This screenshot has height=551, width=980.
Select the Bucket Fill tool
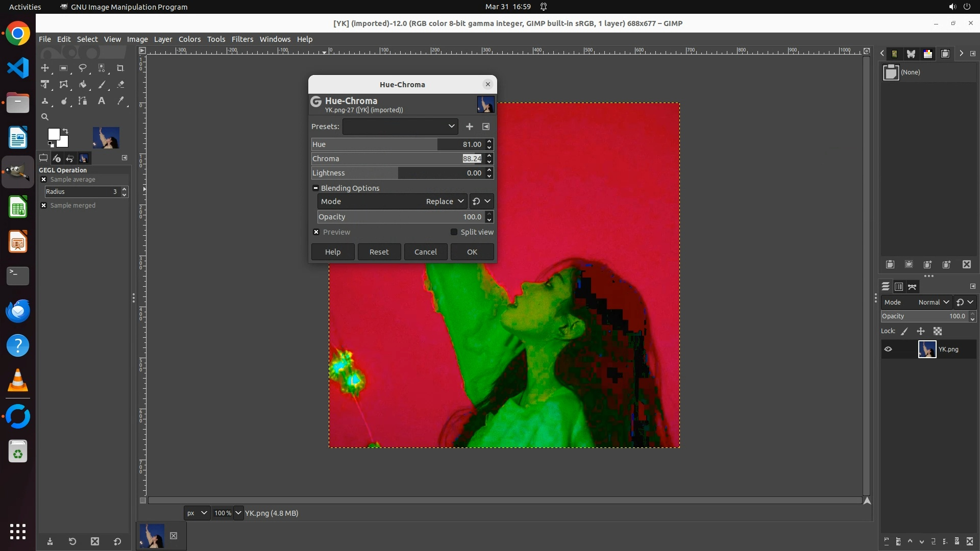(83, 85)
